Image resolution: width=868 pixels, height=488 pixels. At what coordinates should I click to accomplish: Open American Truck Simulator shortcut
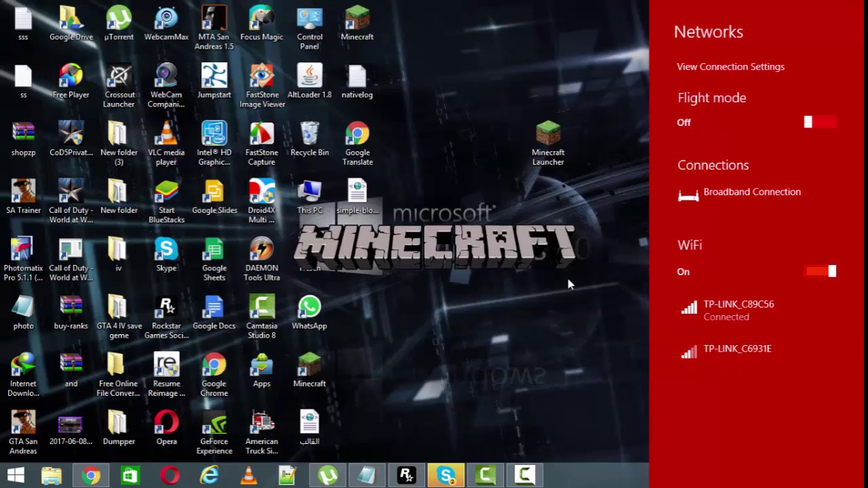262,432
